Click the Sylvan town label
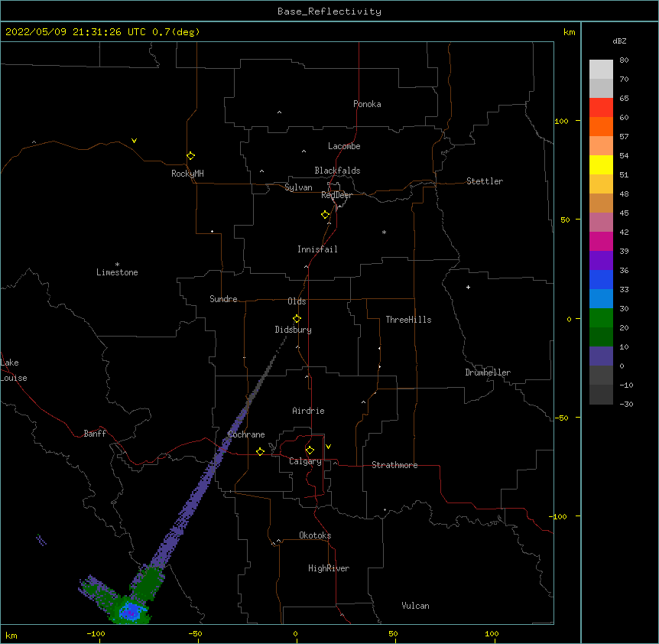Viewport: 659px width, 644px height. tap(298, 187)
